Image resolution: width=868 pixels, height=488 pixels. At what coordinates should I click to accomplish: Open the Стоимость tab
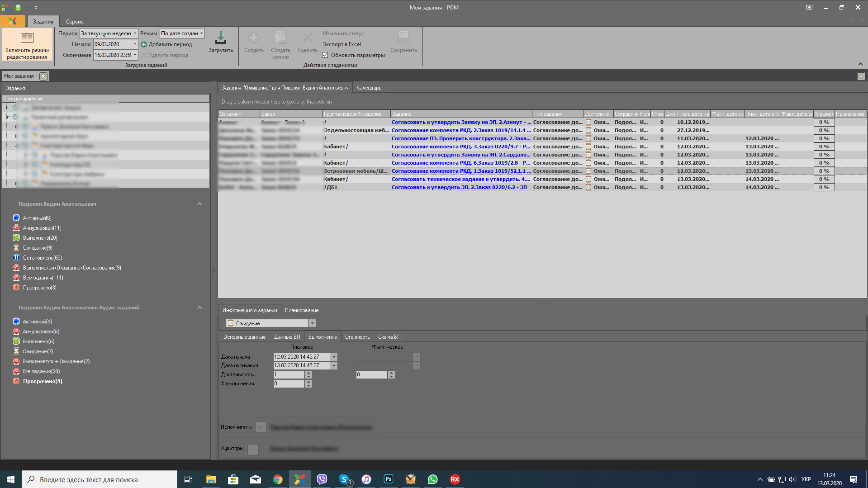point(357,337)
